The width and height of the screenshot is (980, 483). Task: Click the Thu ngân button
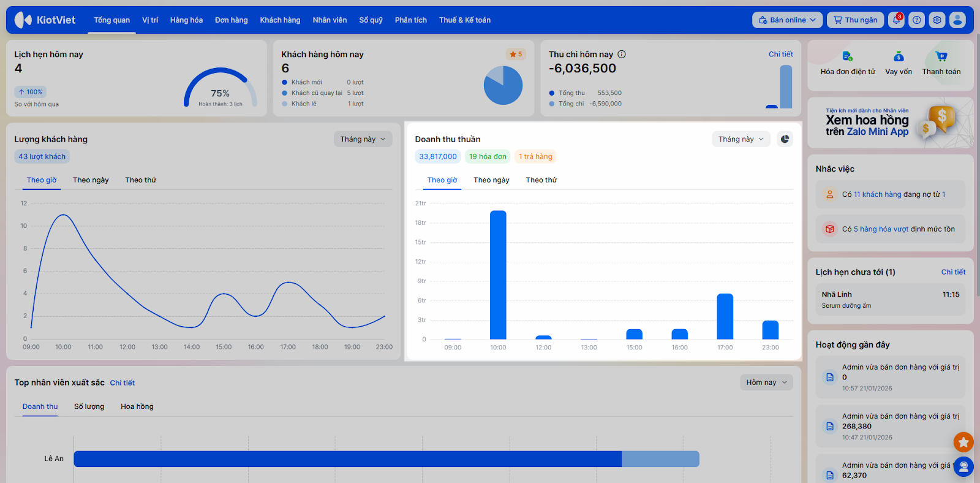tap(855, 20)
